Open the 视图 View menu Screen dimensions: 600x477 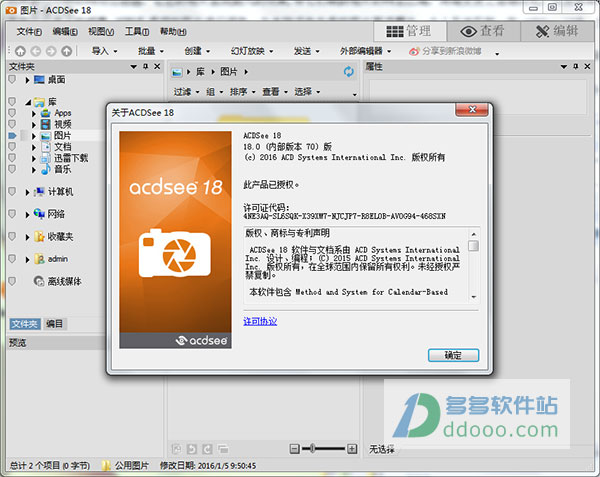(101, 31)
